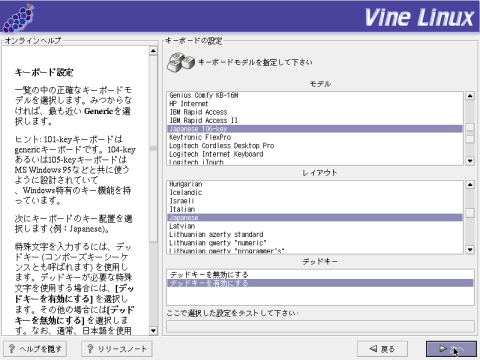Click the Vine Linux grape logo

click(x=19, y=18)
